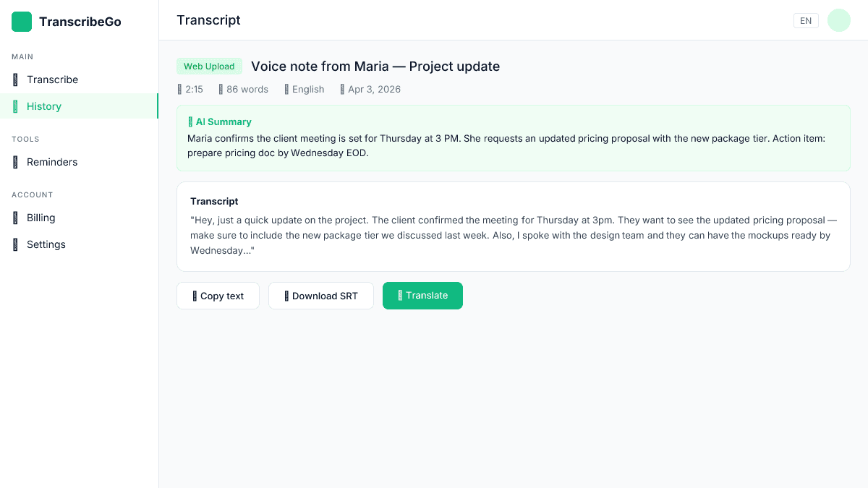Click the profile avatar
Image resolution: width=868 pixels, height=488 pixels.
[838, 20]
